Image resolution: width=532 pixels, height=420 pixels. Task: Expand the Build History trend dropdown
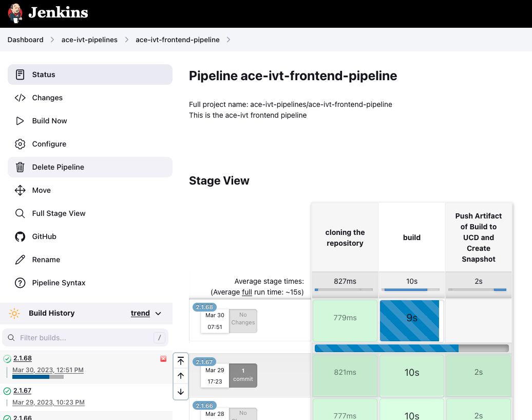click(x=158, y=314)
